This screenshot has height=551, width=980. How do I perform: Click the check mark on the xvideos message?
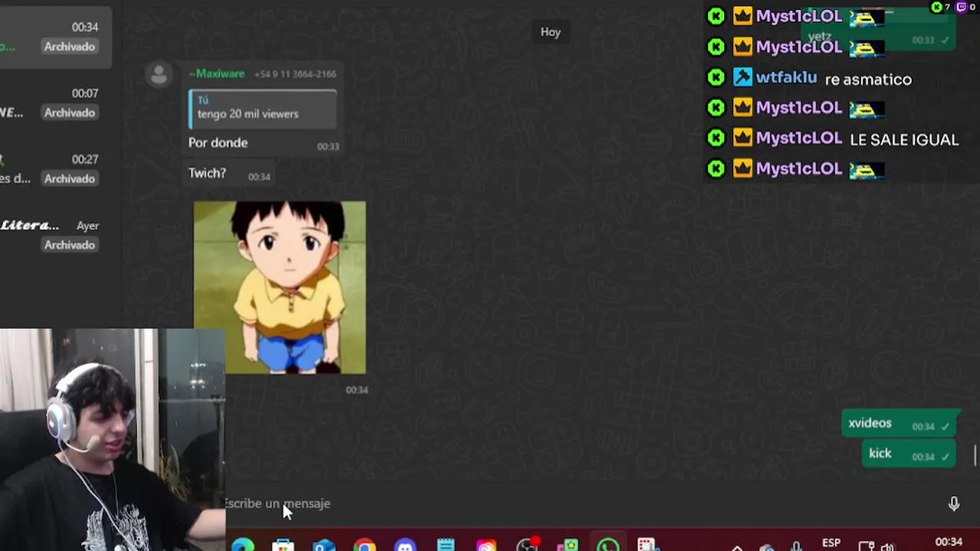pyautogui.click(x=946, y=426)
